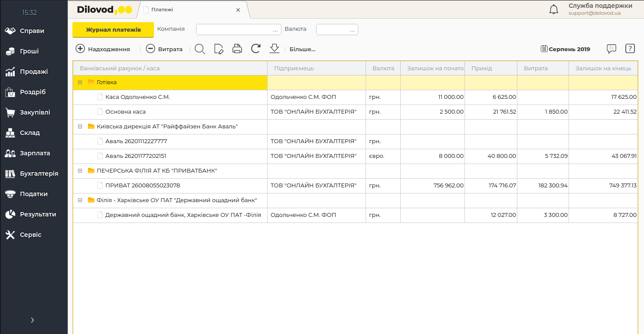The image size is (644, 334).
Task: Click the 17 625.00 ending balance cell
Action: [603, 97]
